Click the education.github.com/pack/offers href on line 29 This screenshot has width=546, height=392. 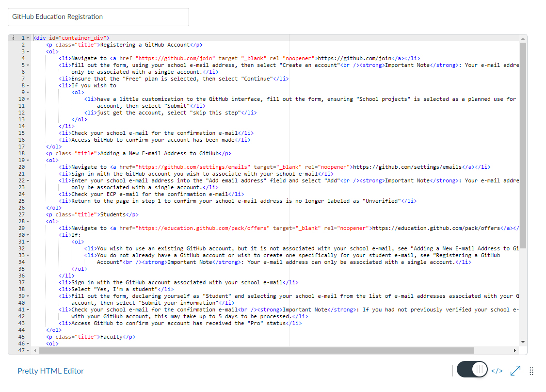pyautogui.click(x=203, y=228)
